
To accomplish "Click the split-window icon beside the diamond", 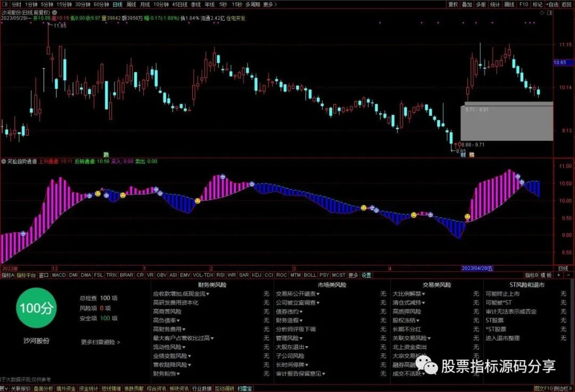I will (549, 12).
